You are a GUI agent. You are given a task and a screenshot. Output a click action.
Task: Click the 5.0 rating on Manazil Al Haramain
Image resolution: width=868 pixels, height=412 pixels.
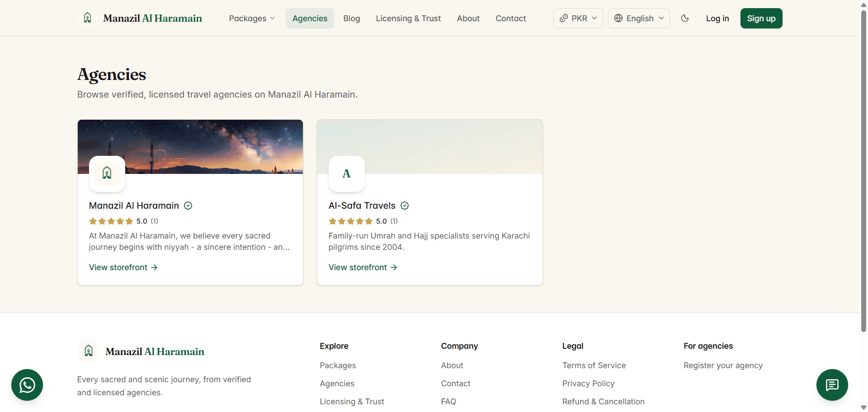[x=142, y=221]
